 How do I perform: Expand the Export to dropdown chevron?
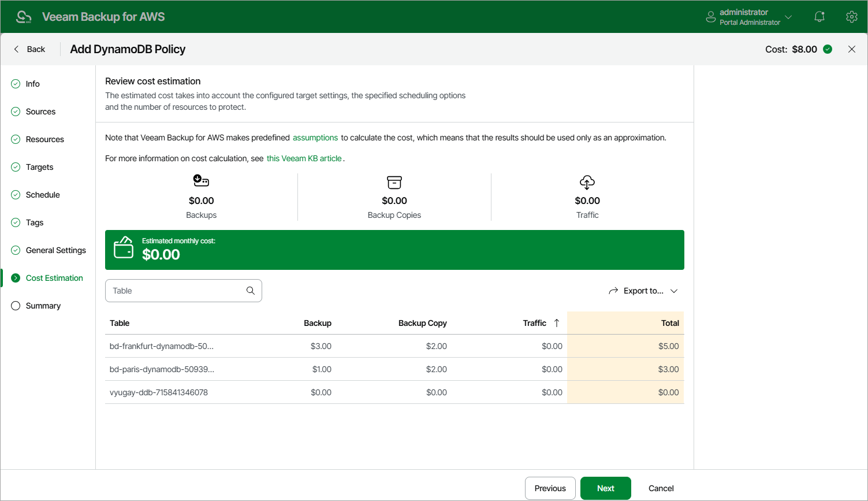pyautogui.click(x=674, y=291)
